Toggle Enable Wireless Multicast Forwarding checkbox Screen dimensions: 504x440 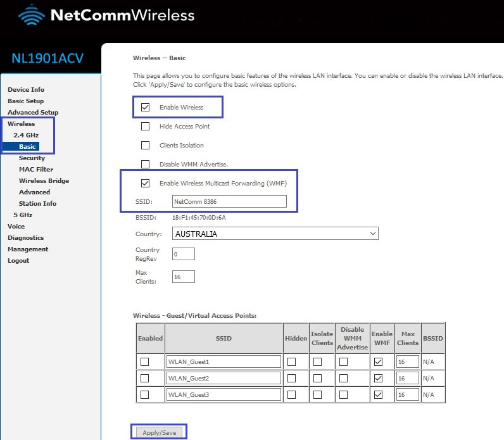pyautogui.click(x=145, y=184)
